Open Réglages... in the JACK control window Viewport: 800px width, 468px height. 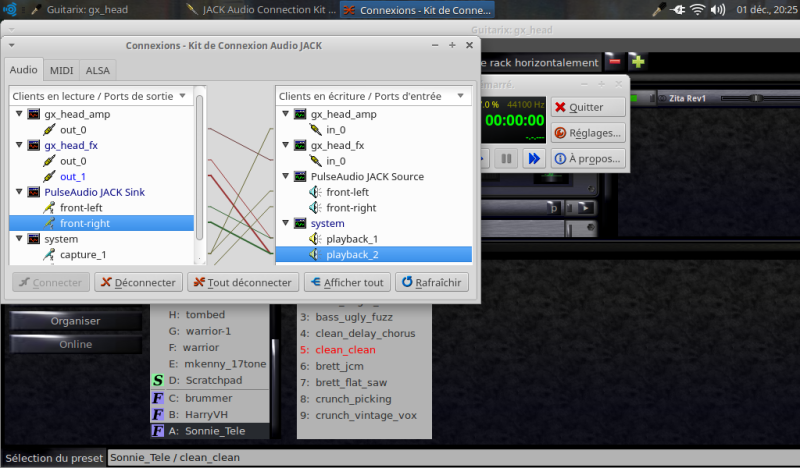click(x=588, y=133)
